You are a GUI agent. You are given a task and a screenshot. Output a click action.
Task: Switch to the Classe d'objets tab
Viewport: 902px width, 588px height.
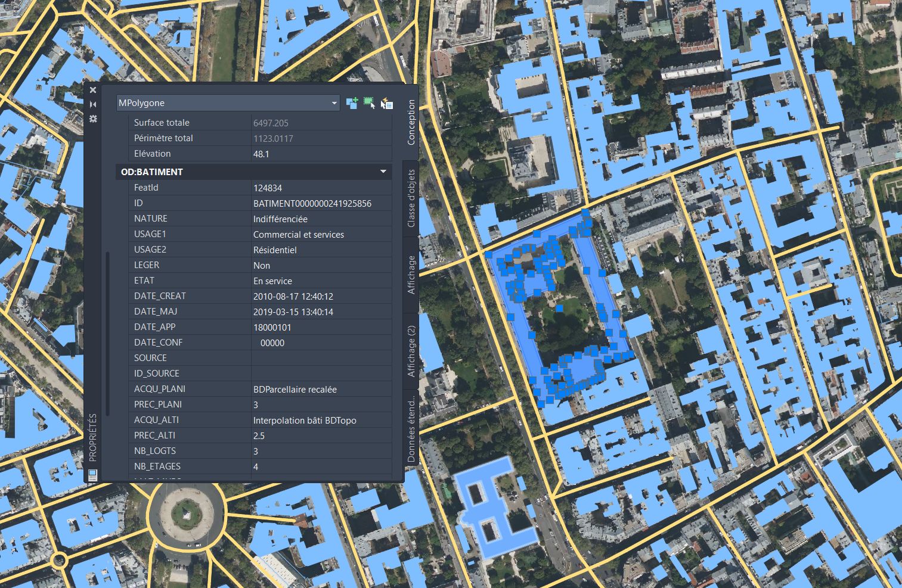(x=411, y=198)
